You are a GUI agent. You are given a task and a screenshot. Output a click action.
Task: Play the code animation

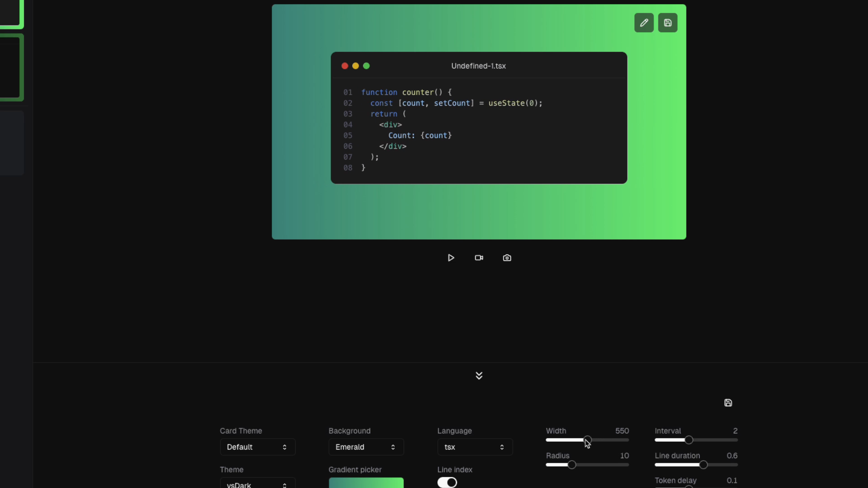tap(451, 258)
